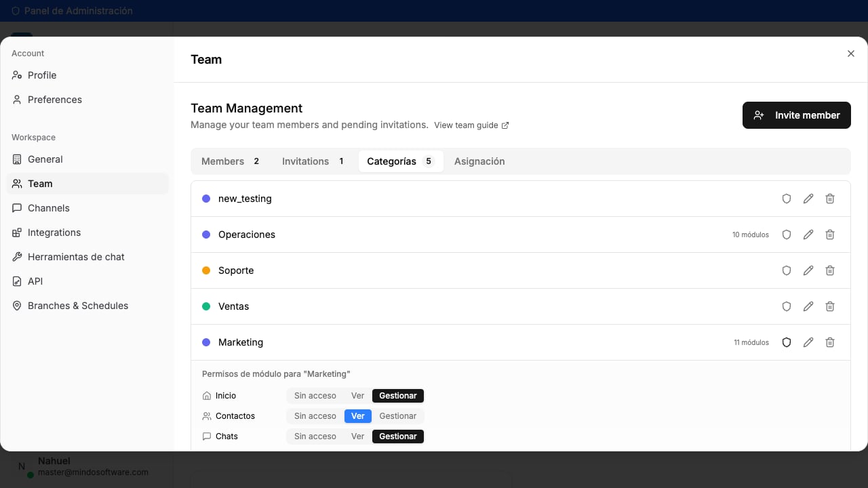The width and height of the screenshot is (868, 488).
Task: Click the Operaciones category name
Action: 247,235
